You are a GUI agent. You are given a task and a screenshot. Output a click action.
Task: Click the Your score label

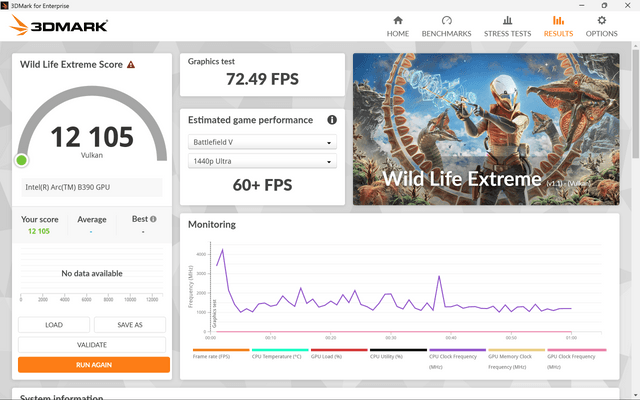[40, 220]
